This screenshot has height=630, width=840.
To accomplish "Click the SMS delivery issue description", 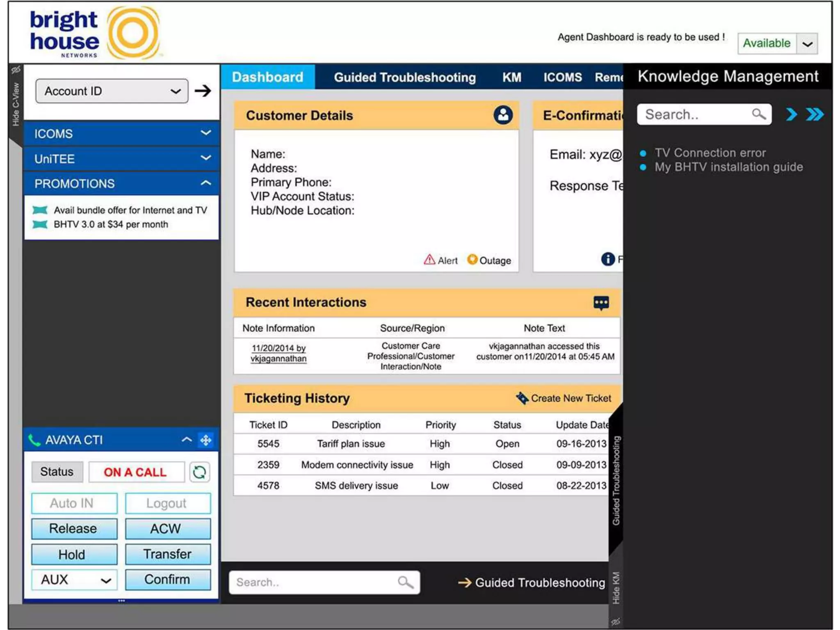I will [356, 486].
